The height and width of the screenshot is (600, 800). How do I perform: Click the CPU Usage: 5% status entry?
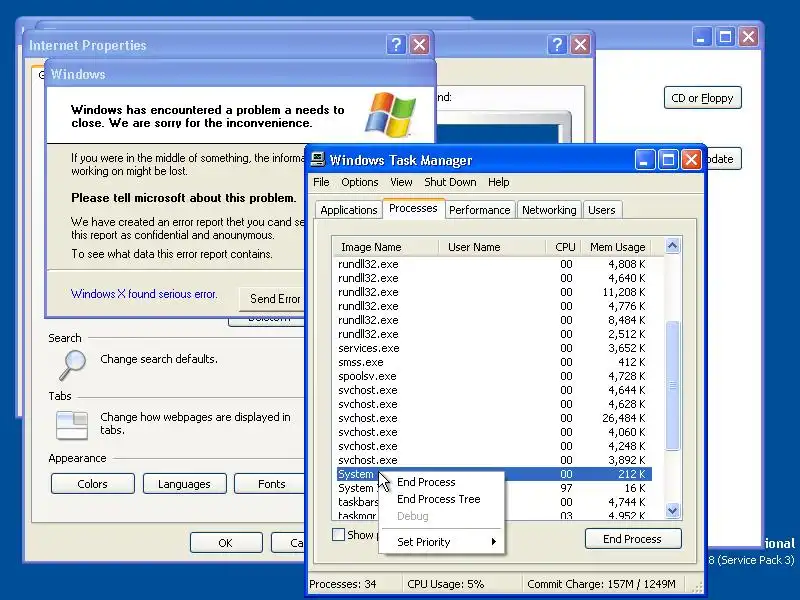click(x=446, y=584)
